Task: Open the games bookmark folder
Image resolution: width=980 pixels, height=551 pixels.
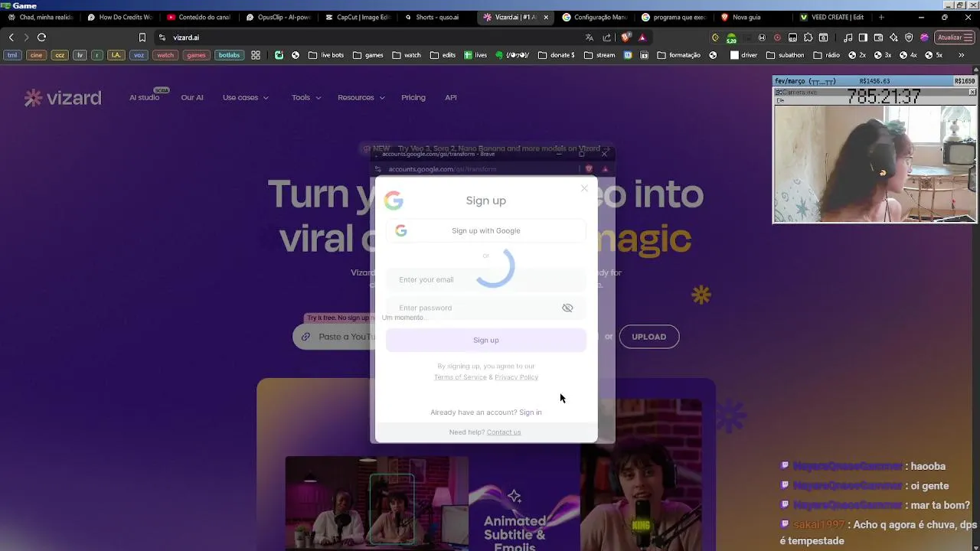Action: (368, 55)
